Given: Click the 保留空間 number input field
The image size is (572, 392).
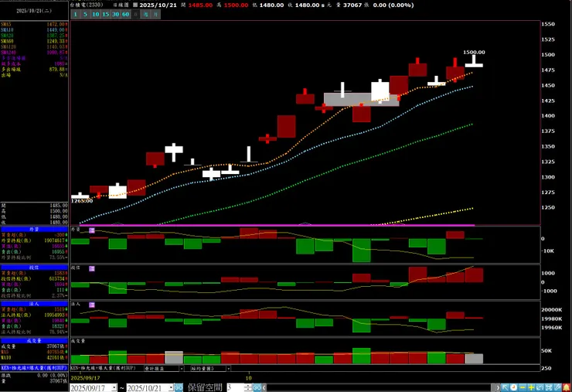Looking at the screenshot, I should 235,387.
